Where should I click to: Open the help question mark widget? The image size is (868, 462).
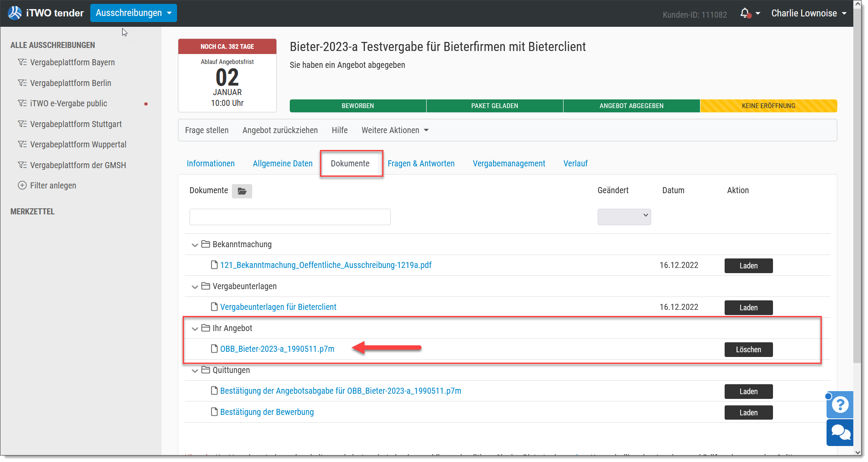840,405
